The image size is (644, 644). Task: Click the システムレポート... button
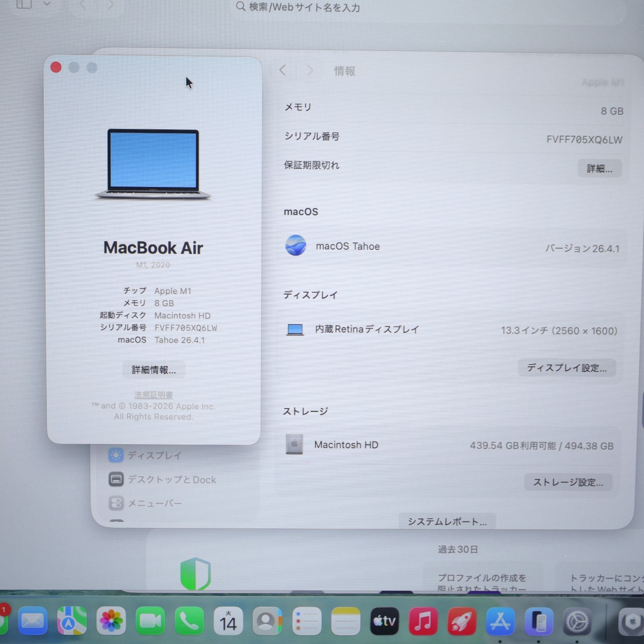click(447, 522)
